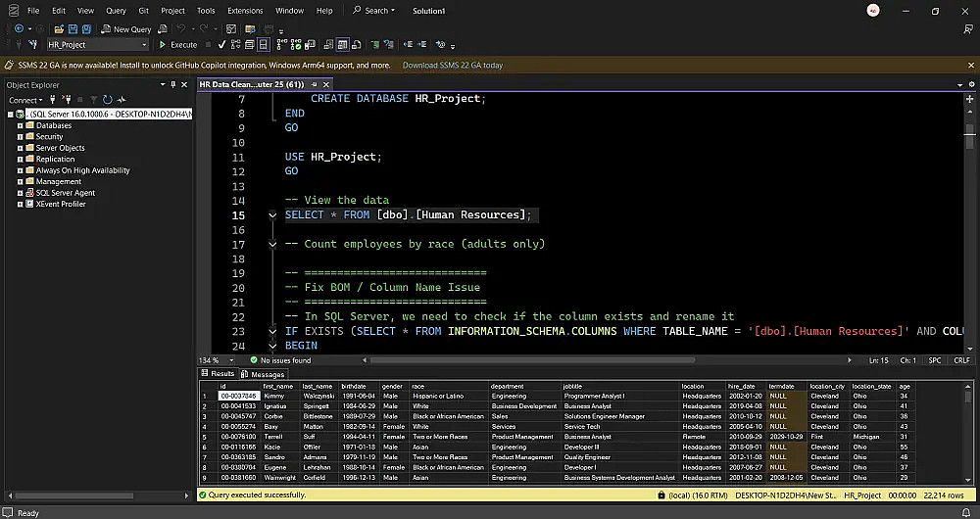Refresh the Object Explorer tree

click(108, 100)
